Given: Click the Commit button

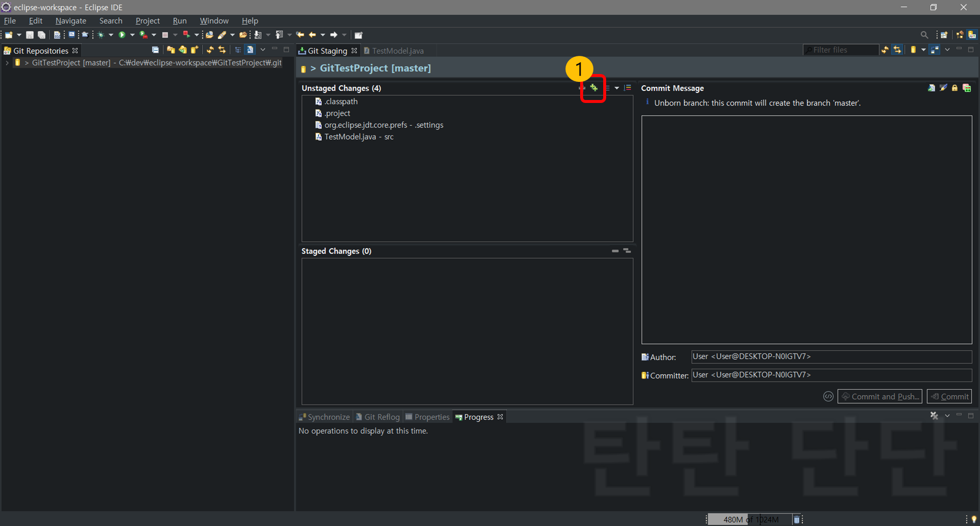Looking at the screenshot, I should click(950, 396).
